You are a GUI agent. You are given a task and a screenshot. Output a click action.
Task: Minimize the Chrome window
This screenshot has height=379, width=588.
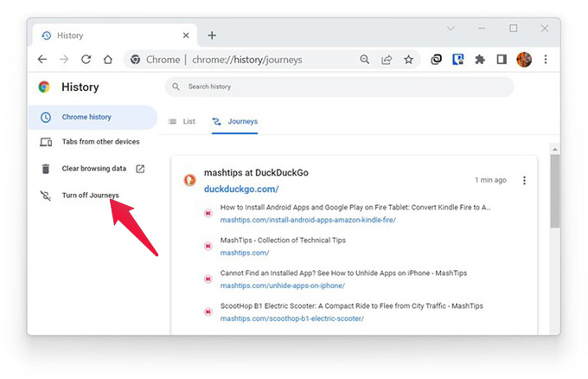[482, 29]
